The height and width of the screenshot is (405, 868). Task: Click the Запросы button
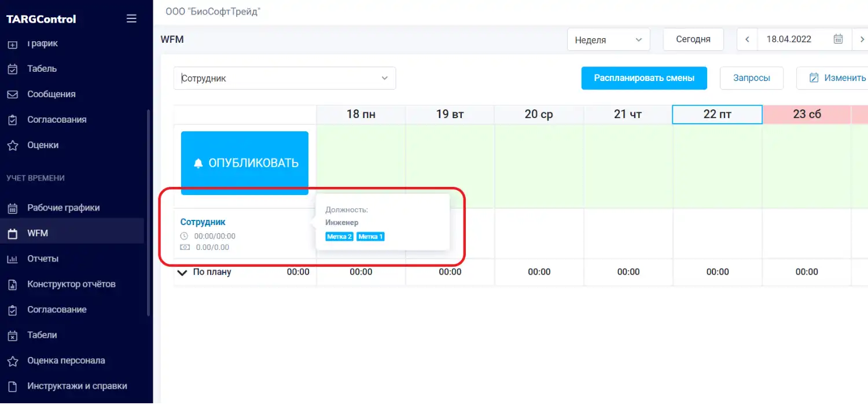point(752,78)
